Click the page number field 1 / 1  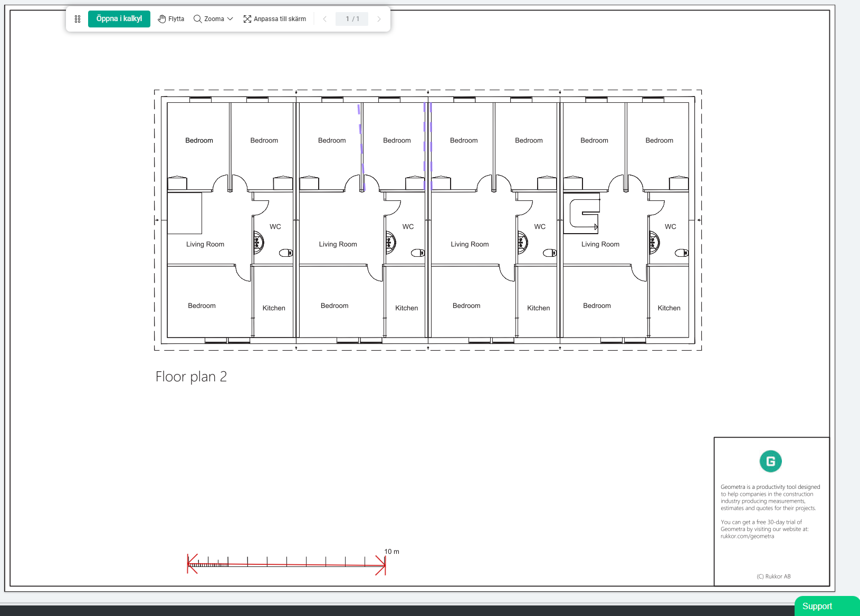(x=352, y=19)
